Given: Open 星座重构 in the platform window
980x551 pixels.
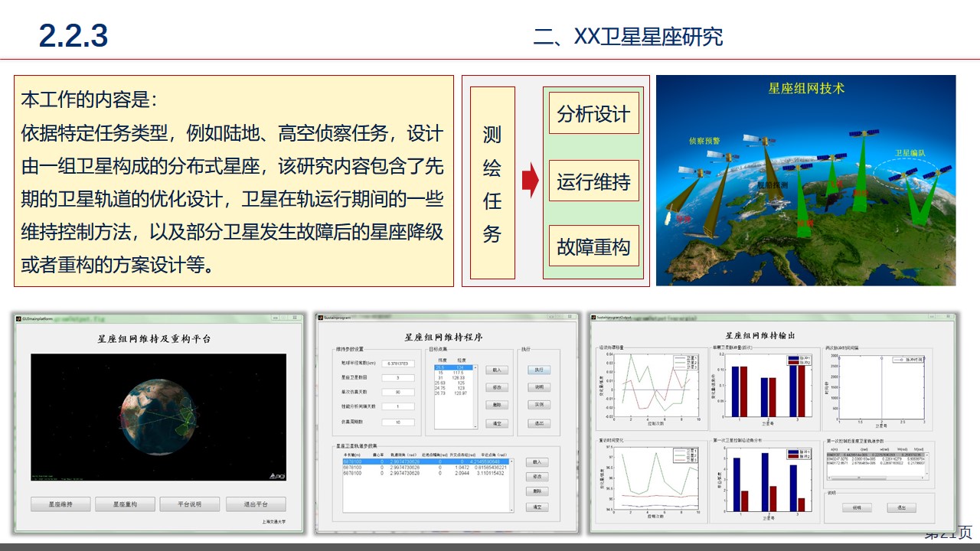Looking at the screenshot, I should (x=126, y=504).
